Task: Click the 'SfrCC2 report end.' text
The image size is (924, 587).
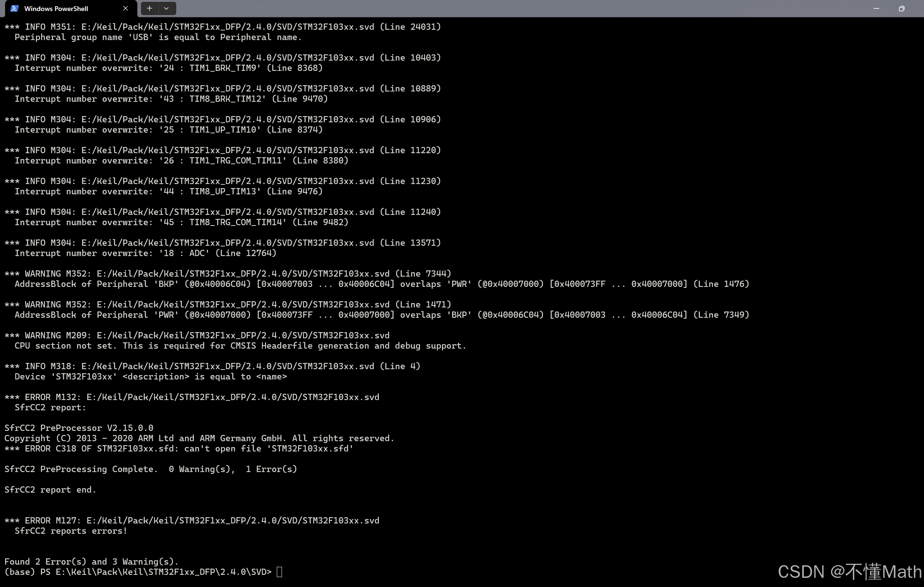Action: 50,490
